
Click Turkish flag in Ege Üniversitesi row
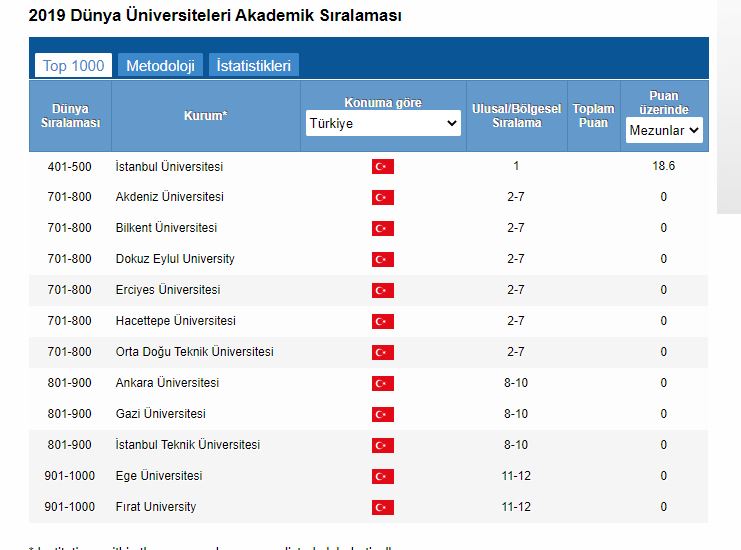point(383,476)
